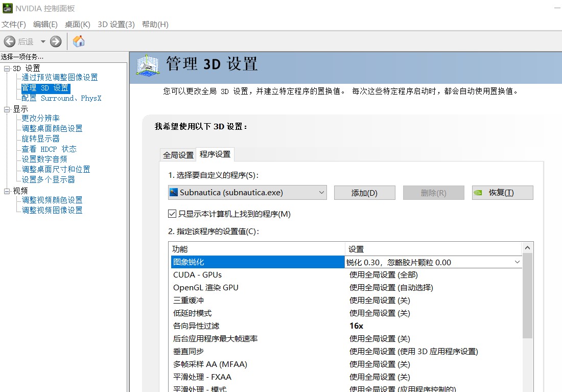
Task: Click the 恢复(T) button
Action: 503,193
